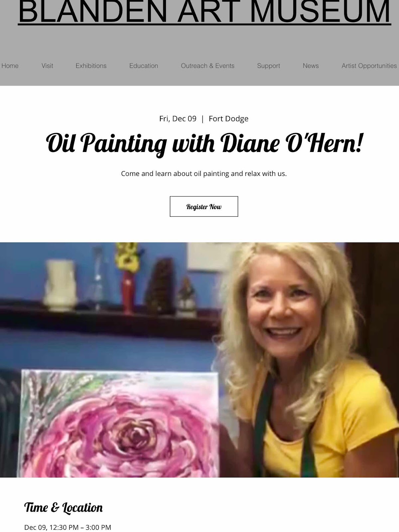399x532 pixels.
Task: Open the News page
Action: (x=311, y=66)
